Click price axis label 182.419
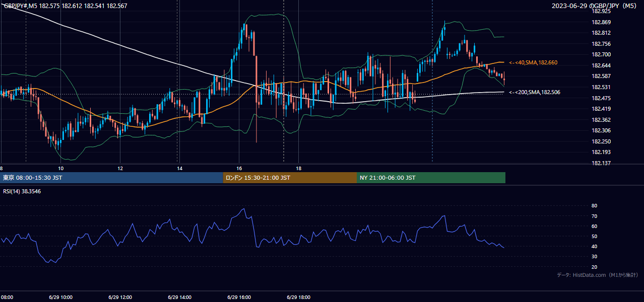Viewport: 644px width, 302px height. coord(601,109)
